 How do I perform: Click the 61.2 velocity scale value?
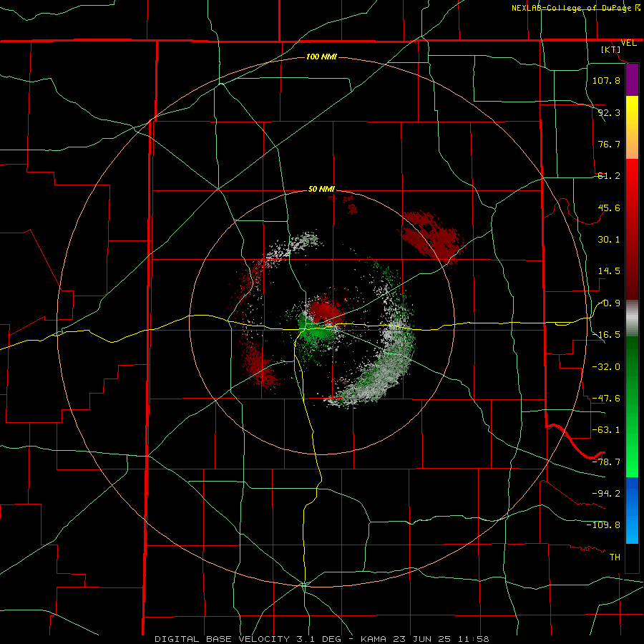[x=609, y=176]
